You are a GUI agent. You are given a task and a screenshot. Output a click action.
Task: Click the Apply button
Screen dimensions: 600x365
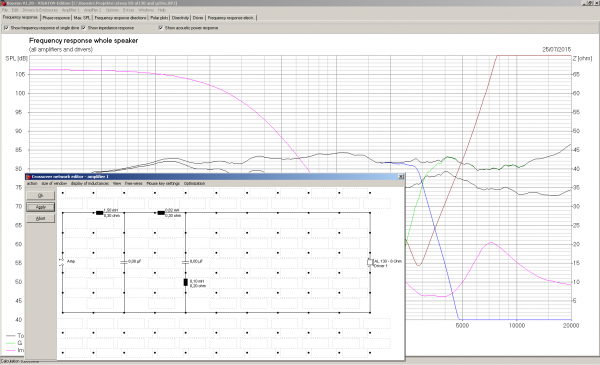click(41, 207)
